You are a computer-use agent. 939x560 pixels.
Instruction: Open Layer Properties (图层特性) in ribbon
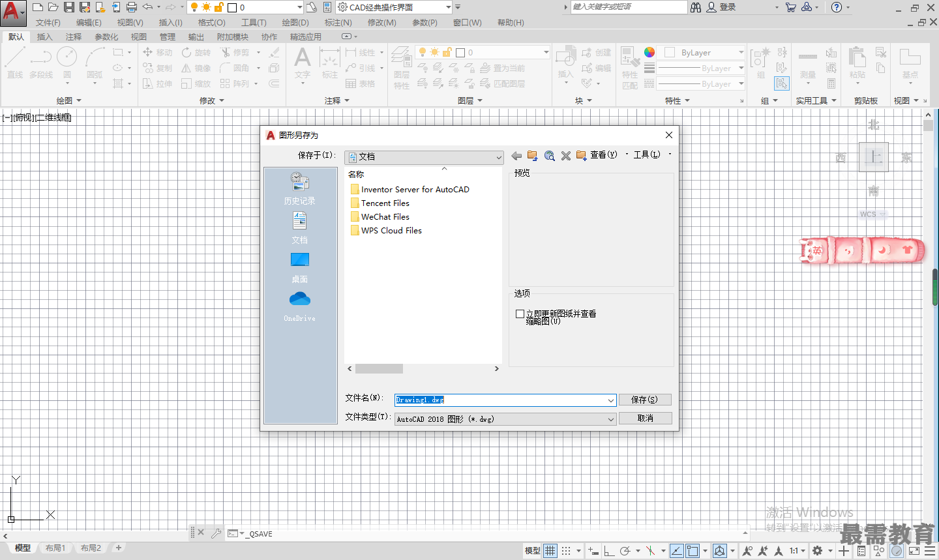(x=402, y=68)
